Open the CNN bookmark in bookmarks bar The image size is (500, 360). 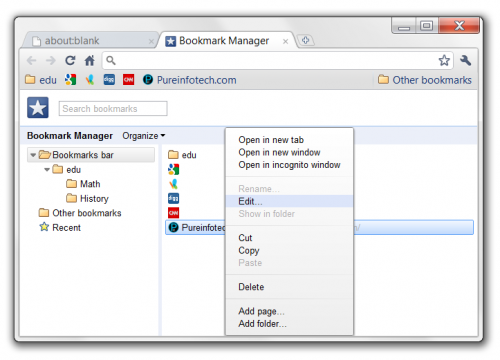[128, 80]
